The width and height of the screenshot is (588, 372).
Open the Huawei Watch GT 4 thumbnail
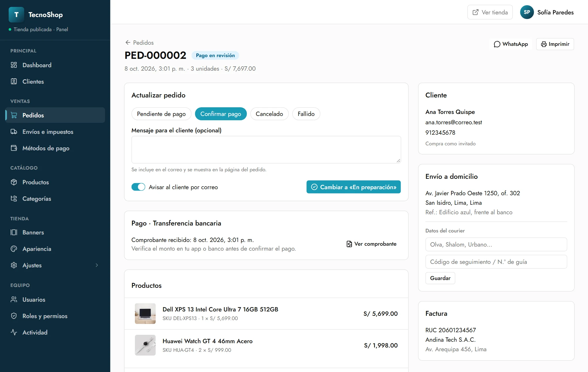point(145,345)
